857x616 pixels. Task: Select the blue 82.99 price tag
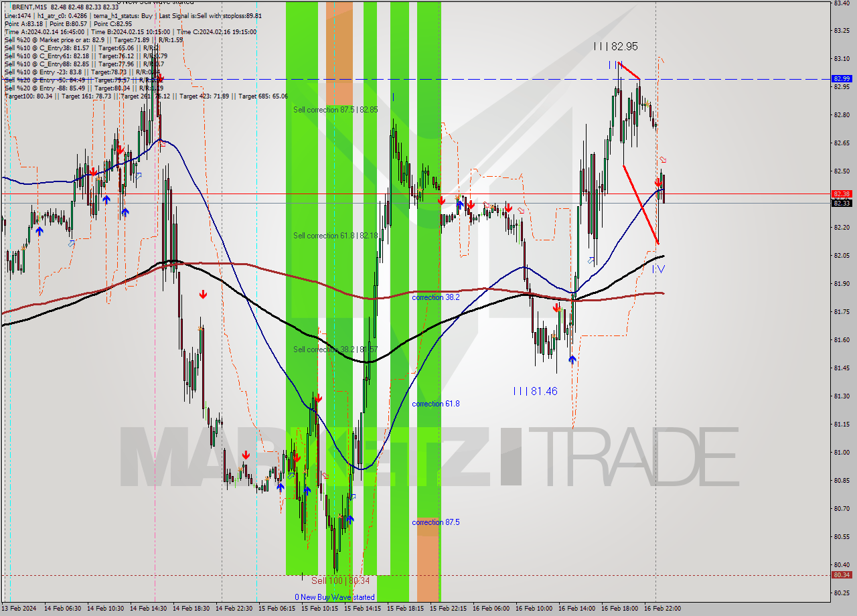click(x=842, y=79)
